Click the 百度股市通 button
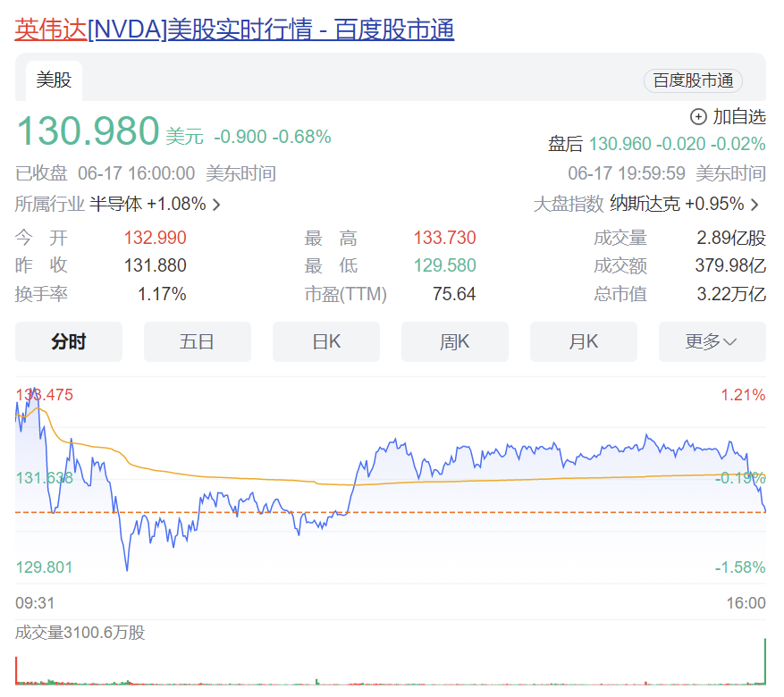 (x=693, y=80)
